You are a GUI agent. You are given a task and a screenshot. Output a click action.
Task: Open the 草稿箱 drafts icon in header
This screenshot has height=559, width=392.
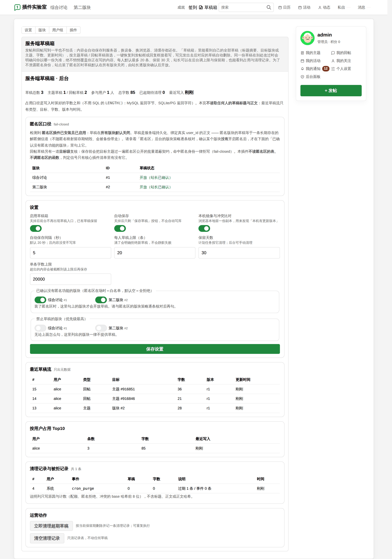(201, 7)
